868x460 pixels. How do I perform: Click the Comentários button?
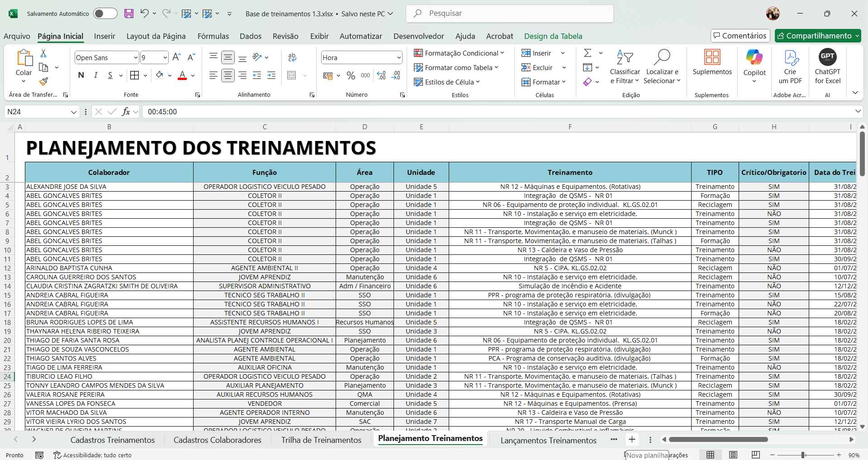click(740, 36)
